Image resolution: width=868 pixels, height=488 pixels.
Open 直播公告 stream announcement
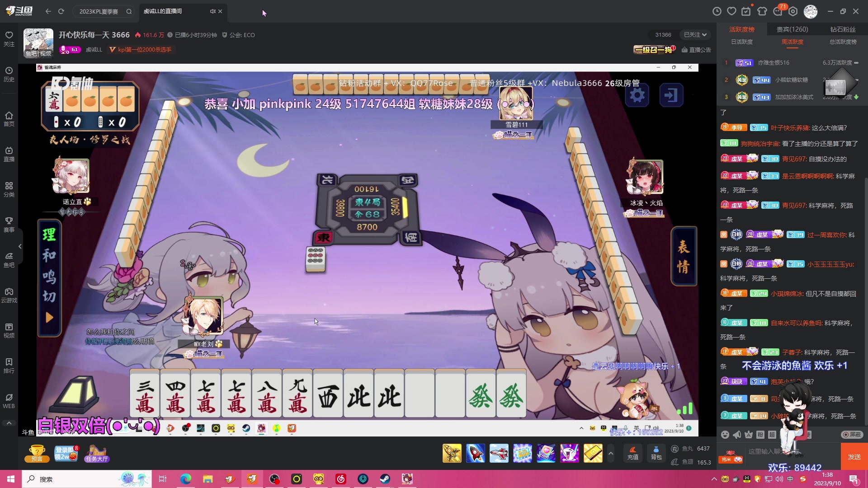[696, 50]
